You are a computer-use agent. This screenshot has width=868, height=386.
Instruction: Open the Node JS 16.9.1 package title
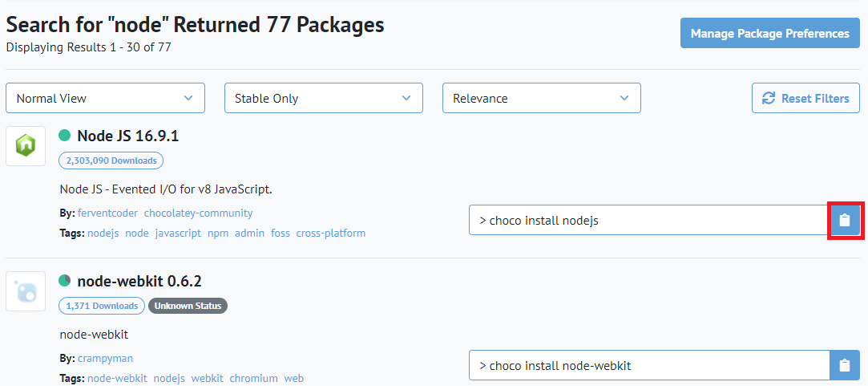pyautogui.click(x=128, y=136)
